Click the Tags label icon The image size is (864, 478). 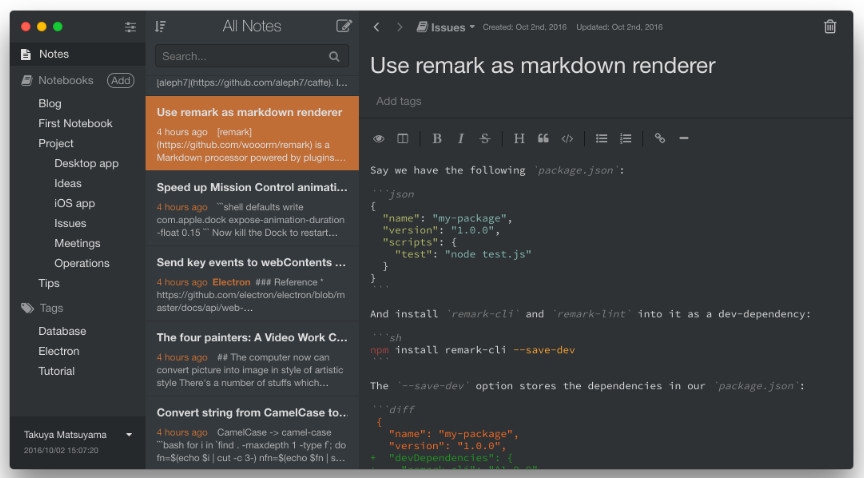click(x=27, y=308)
